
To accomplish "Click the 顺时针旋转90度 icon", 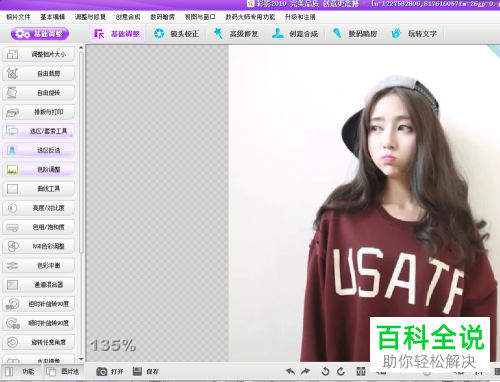I will 12,323.
